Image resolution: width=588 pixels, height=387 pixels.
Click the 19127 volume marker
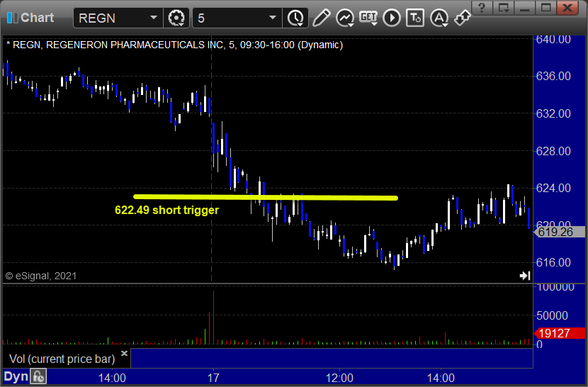click(x=559, y=333)
